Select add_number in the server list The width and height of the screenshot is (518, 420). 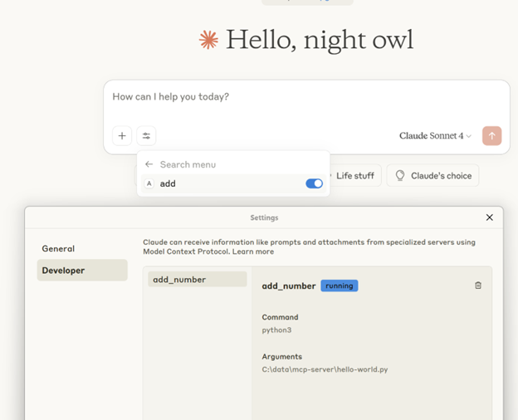tap(198, 280)
